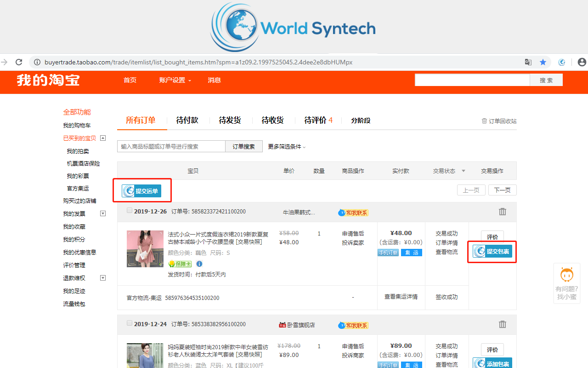
Task: Open 官方集运 in sidebar
Action: pyautogui.click(x=78, y=189)
